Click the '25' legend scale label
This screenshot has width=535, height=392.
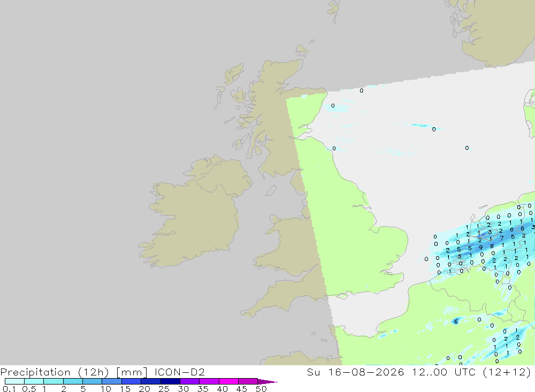tap(164, 389)
